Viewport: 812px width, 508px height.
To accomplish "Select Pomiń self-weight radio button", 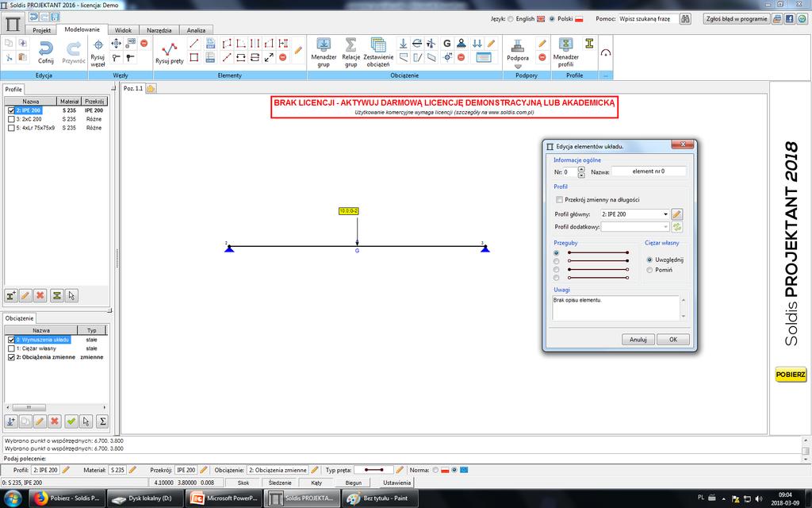I will point(649,270).
